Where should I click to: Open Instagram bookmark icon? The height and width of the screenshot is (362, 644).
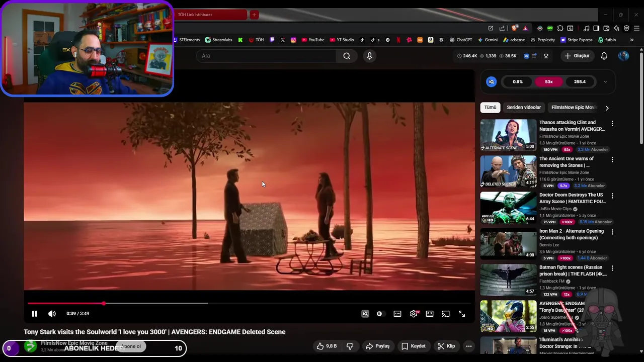click(x=293, y=40)
